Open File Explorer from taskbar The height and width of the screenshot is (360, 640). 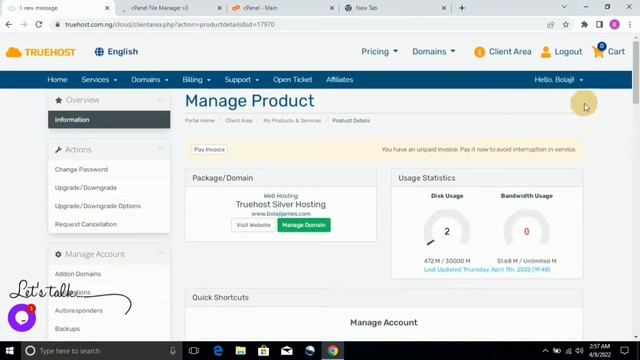[x=241, y=351]
